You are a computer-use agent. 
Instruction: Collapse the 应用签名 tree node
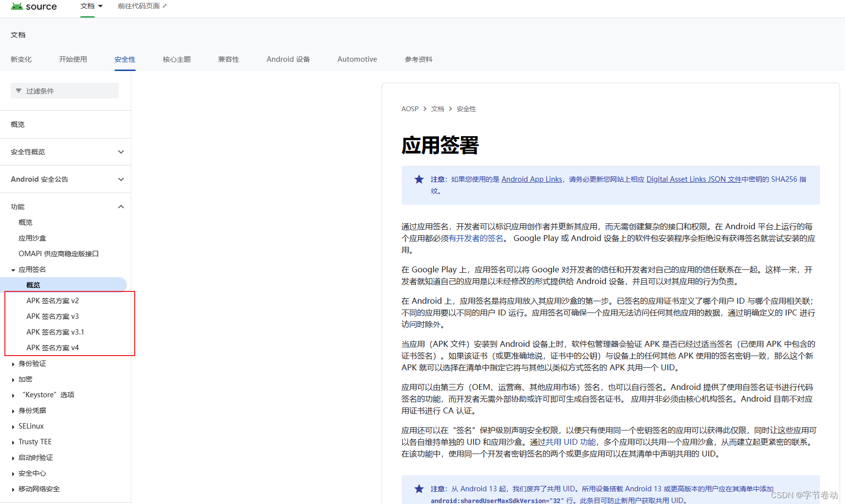tap(13, 270)
